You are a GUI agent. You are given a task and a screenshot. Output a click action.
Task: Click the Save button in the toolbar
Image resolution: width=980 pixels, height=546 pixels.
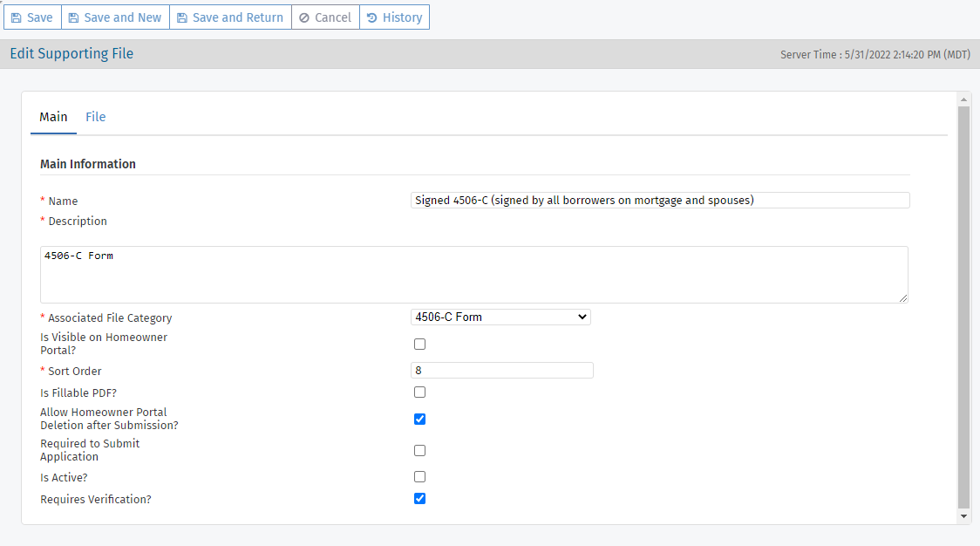(32, 17)
